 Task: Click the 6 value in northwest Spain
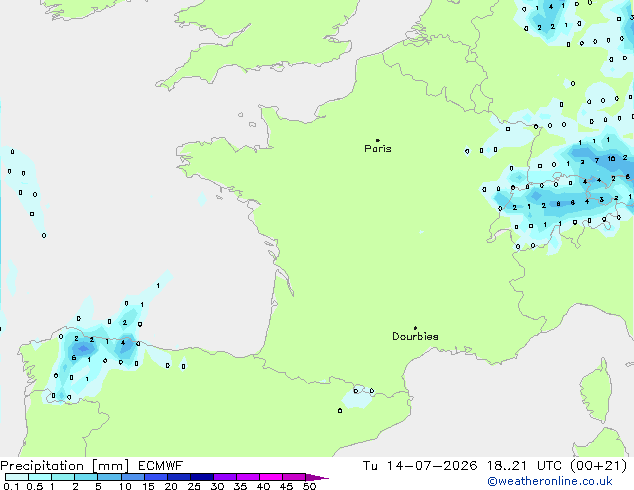coord(74,358)
